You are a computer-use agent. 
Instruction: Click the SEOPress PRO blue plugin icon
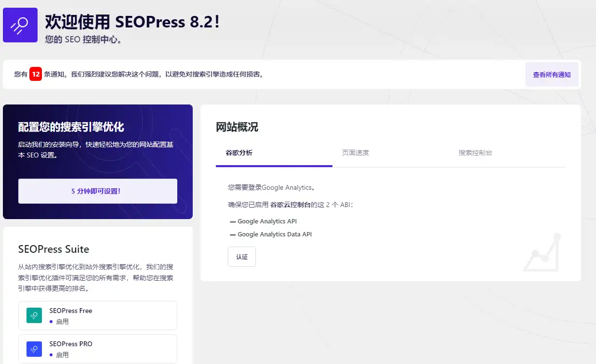(x=33, y=348)
